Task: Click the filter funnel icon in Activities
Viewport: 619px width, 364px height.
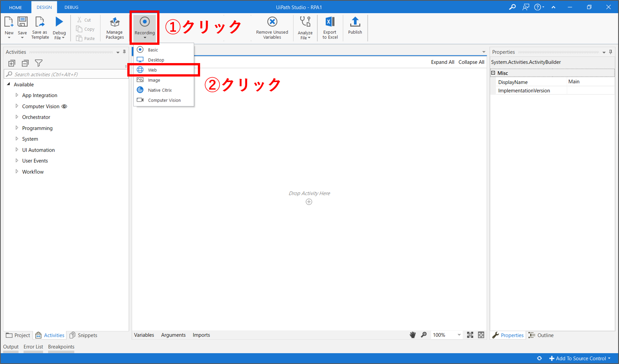Action: tap(38, 63)
